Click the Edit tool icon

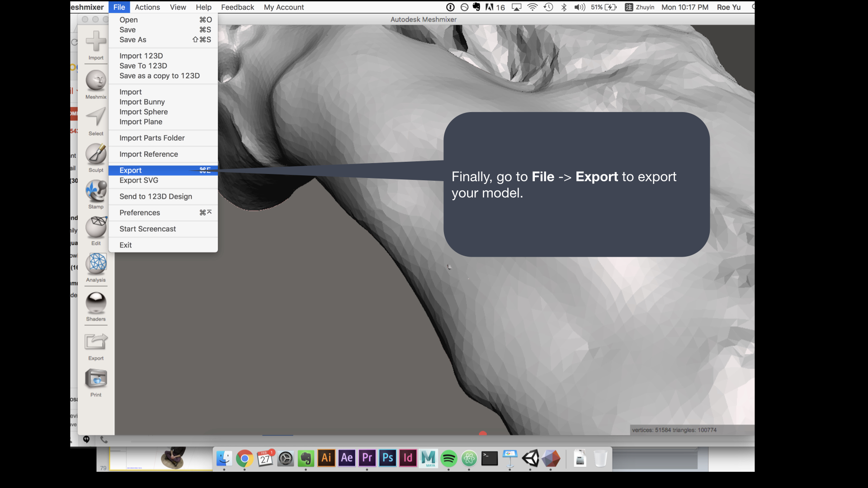96,227
